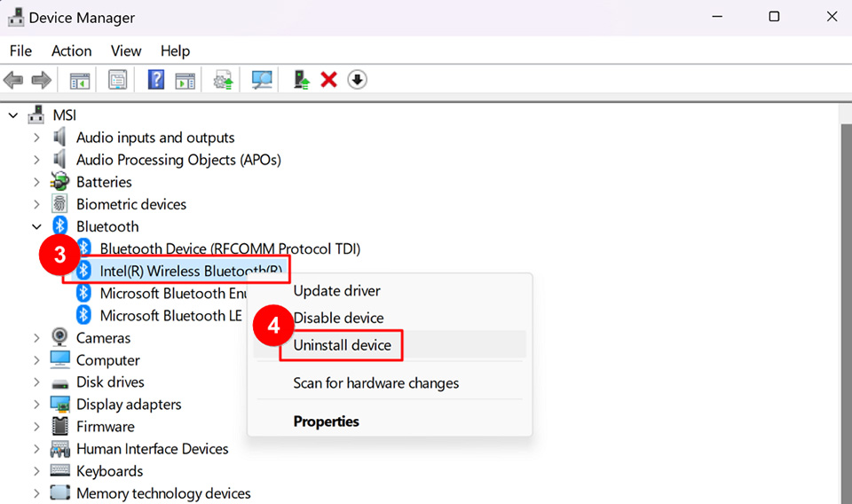This screenshot has width=852, height=504.
Task: Click the Device Manager title bar icon
Action: click(x=16, y=18)
